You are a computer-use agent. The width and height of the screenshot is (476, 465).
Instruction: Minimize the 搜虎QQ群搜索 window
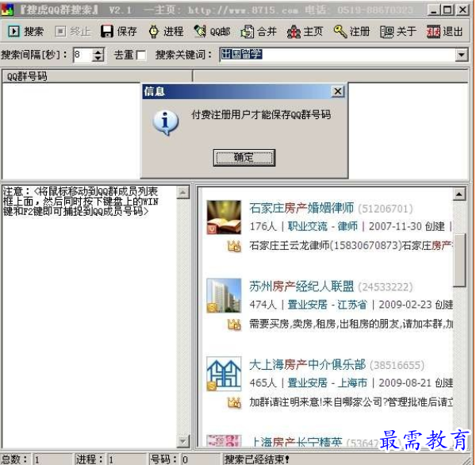pyautogui.click(x=433, y=10)
